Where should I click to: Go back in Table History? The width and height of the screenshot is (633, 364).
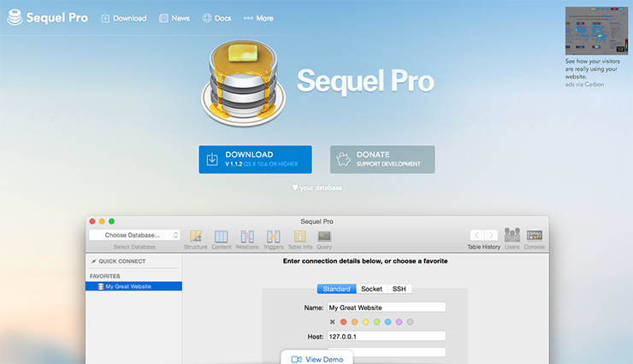click(476, 235)
